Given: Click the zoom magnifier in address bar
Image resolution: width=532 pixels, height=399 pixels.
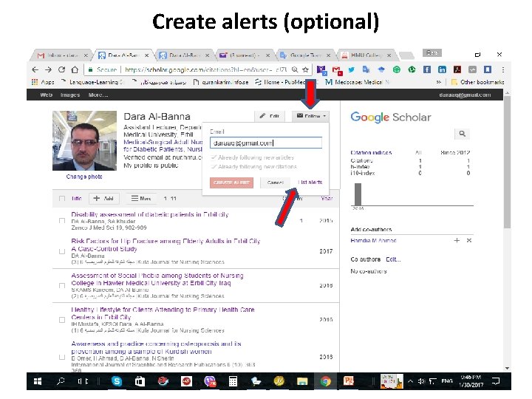Looking at the screenshot, I should 295,69.
